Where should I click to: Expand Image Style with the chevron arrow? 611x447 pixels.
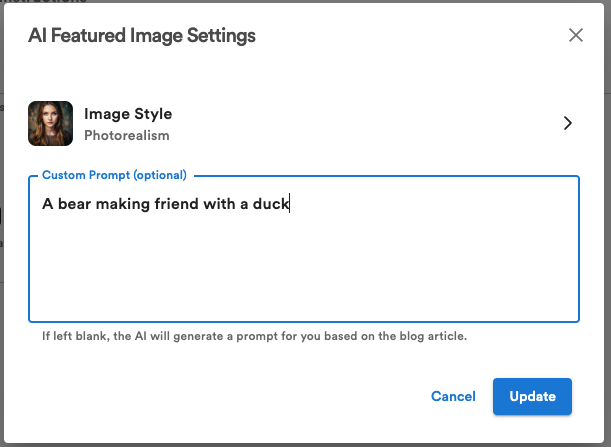click(x=567, y=123)
